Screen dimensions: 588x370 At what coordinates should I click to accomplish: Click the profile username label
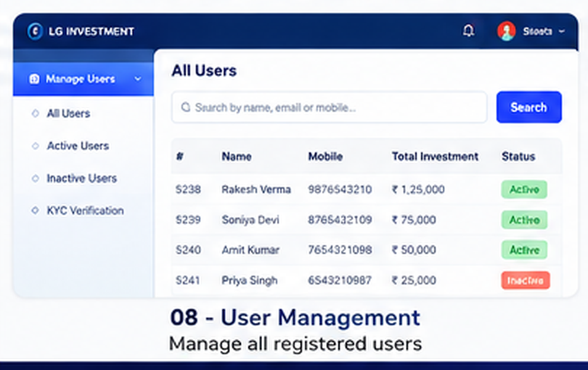(537, 31)
